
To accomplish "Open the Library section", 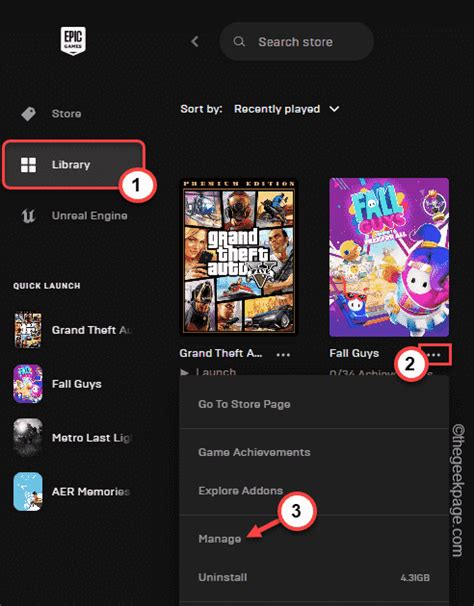I will pos(74,165).
